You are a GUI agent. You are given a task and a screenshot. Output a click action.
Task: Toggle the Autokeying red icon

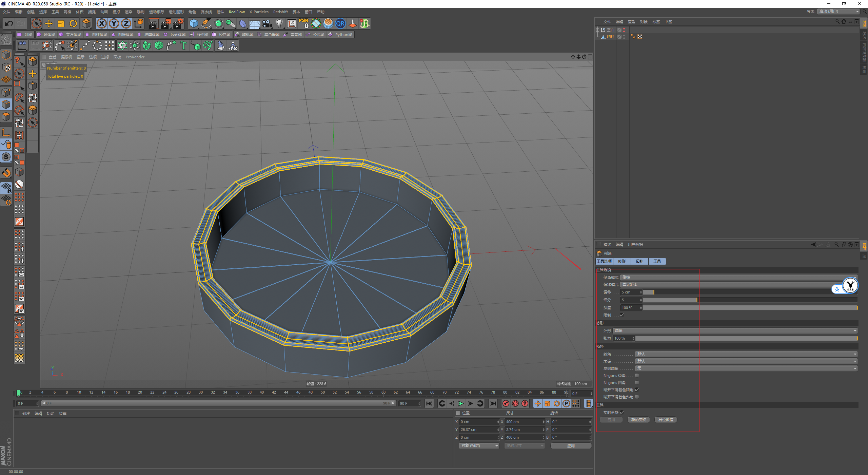tap(515, 403)
